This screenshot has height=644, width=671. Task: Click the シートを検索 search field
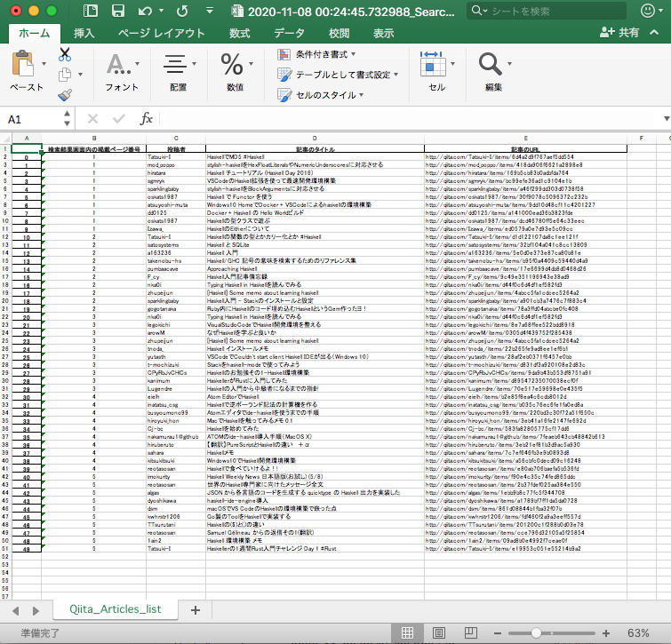(547, 11)
